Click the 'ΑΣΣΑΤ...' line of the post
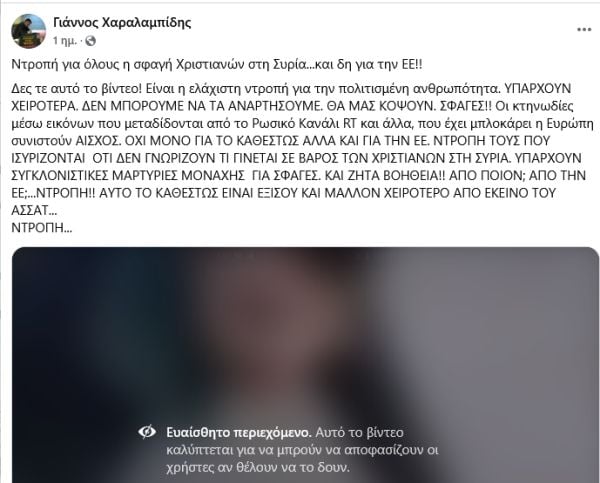The width and height of the screenshot is (600, 483). (x=34, y=210)
